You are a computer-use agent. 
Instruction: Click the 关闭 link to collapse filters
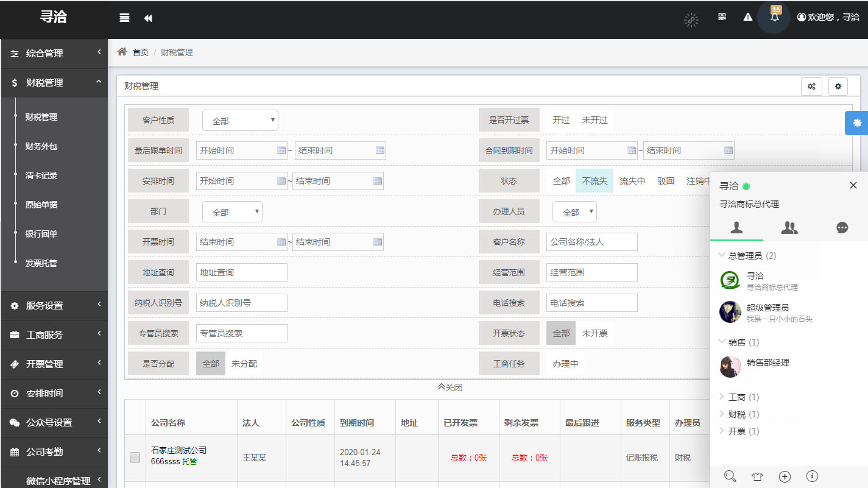point(450,387)
